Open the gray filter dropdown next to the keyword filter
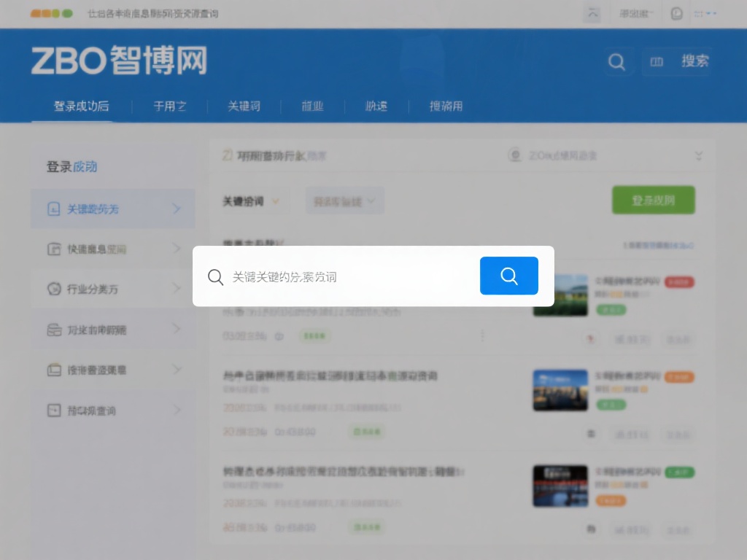Viewport: 747px width, 560px height. pyautogui.click(x=344, y=201)
